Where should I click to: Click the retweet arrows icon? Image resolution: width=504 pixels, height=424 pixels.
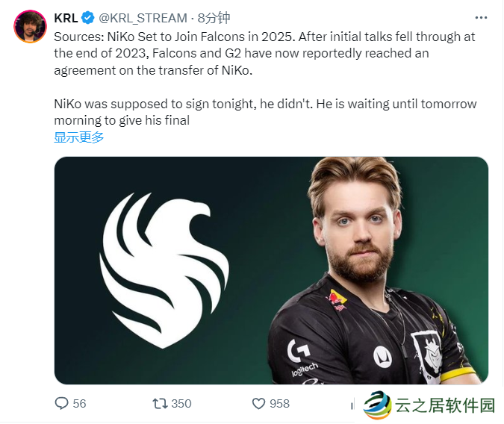[x=160, y=403]
